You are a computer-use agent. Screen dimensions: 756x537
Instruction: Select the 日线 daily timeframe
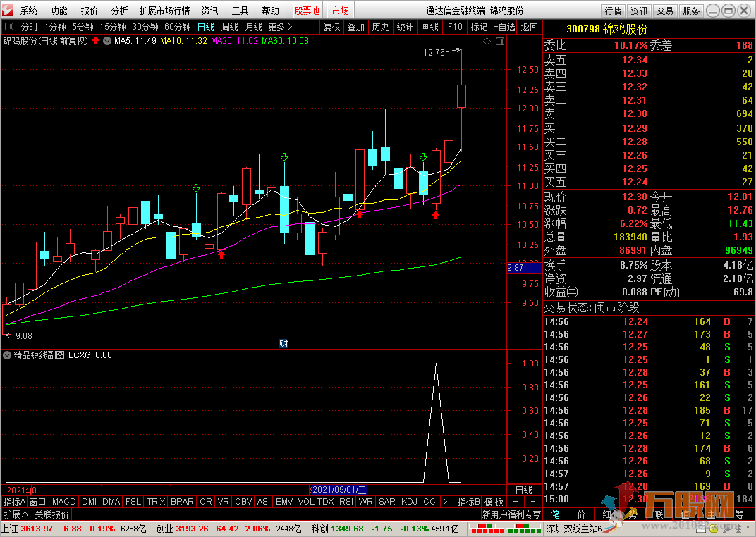click(x=206, y=27)
